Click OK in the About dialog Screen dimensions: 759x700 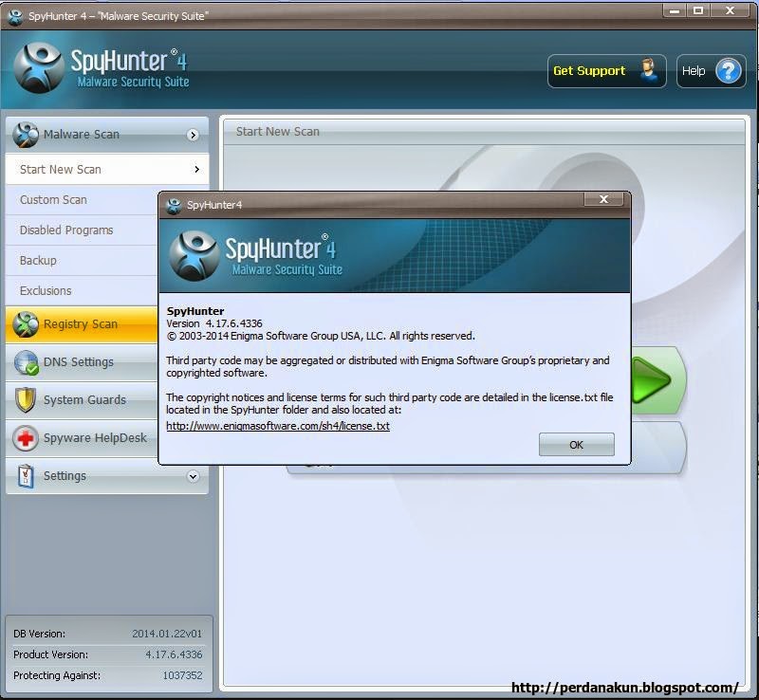pos(577,445)
